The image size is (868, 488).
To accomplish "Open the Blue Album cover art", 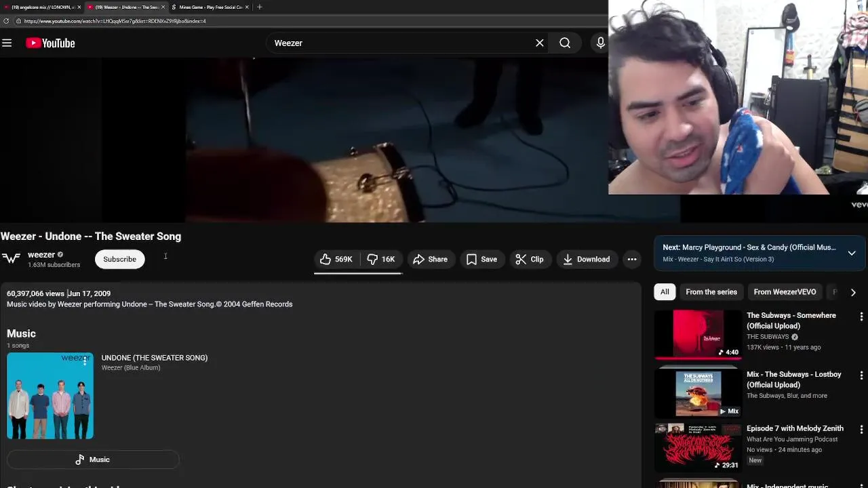I will coord(50,396).
